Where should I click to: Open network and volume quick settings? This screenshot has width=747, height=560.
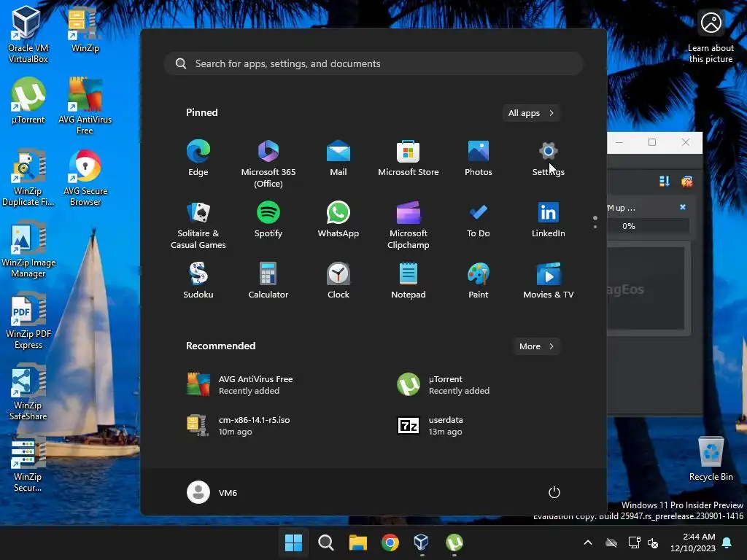pyautogui.click(x=643, y=542)
